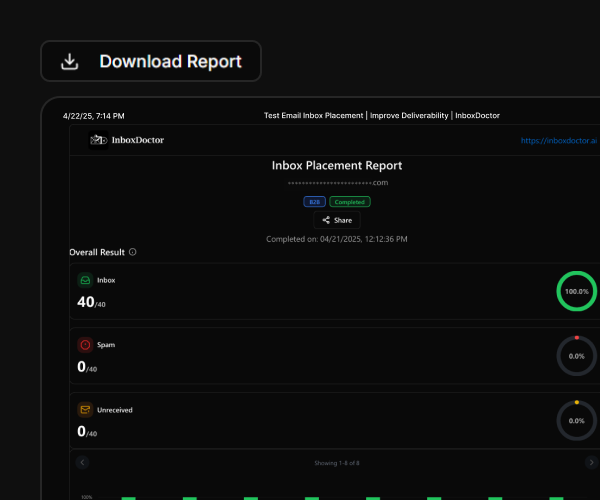Viewport: 600px width, 500px height.
Task: Click the InboxDoctor brand name text
Action: (x=138, y=140)
